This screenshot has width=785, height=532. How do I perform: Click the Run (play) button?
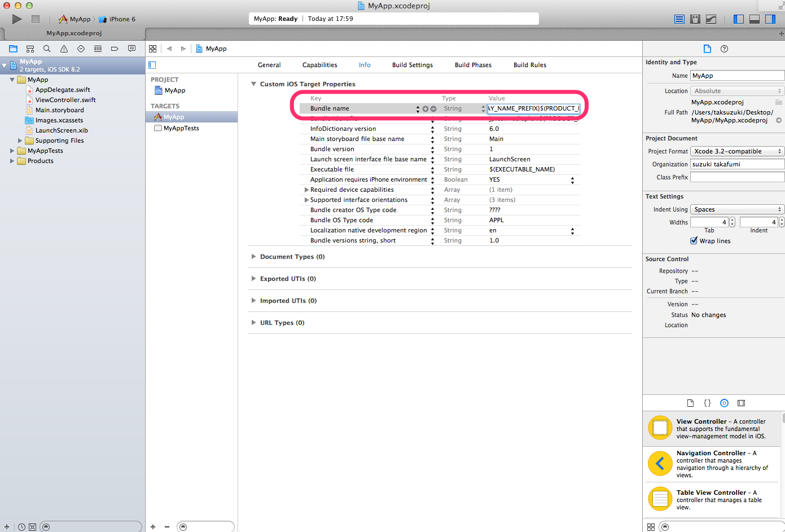click(x=17, y=19)
